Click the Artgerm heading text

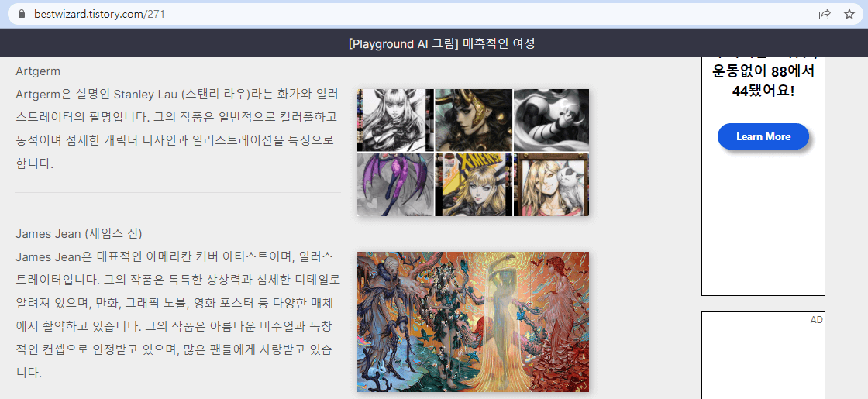click(x=38, y=71)
